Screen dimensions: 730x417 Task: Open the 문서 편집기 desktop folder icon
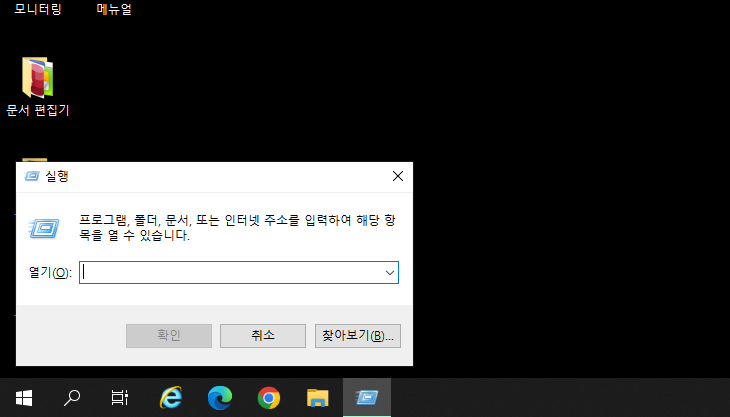(x=37, y=78)
